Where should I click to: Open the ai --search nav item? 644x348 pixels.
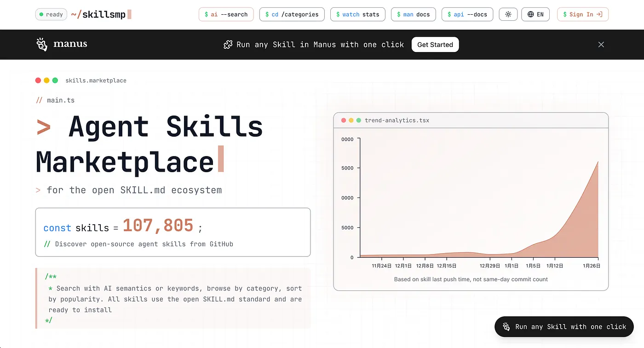(x=226, y=14)
